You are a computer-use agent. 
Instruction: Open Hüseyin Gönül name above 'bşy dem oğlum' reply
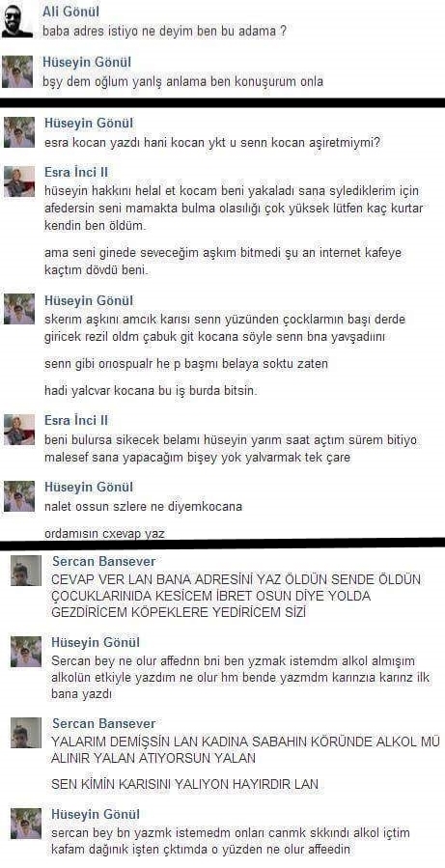point(87,62)
